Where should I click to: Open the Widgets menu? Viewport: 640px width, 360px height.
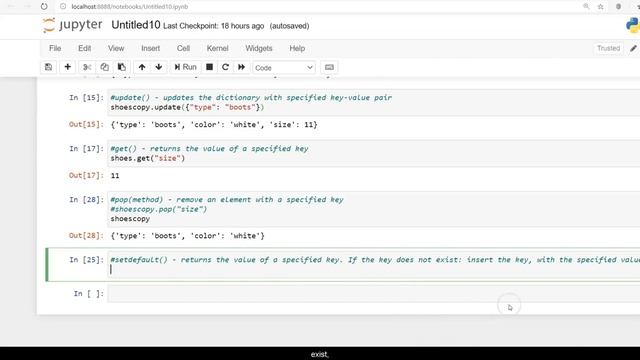[x=259, y=48]
